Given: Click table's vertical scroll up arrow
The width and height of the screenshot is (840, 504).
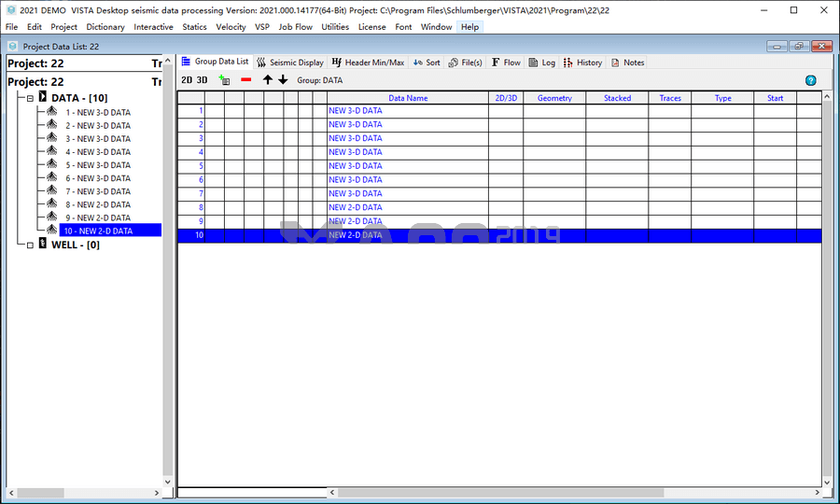Looking at the screenshot, I should 827,97.
